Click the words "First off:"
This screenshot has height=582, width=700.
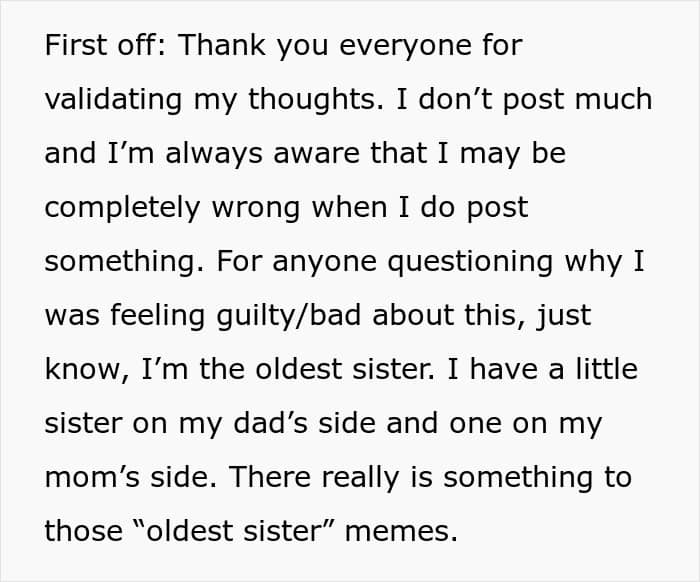click(105, 47)
